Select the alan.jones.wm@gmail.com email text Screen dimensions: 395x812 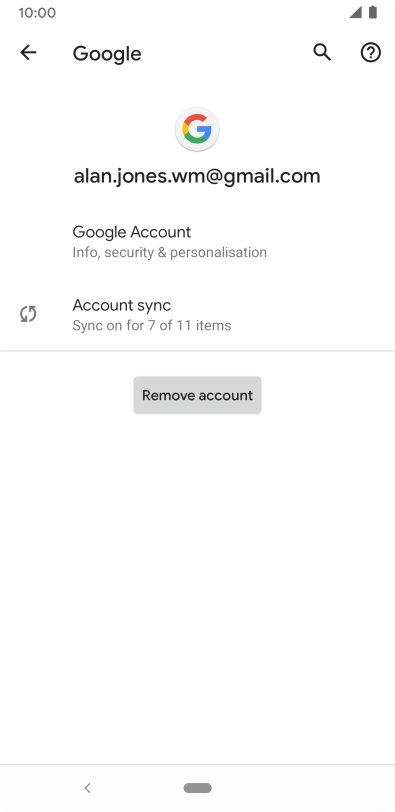click(197, 177)
